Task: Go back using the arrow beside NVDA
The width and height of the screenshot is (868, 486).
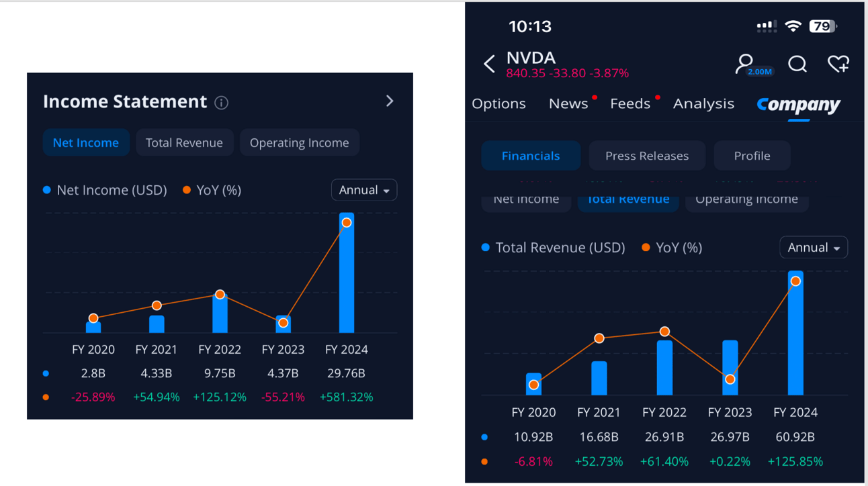Action: pos(489,64)
